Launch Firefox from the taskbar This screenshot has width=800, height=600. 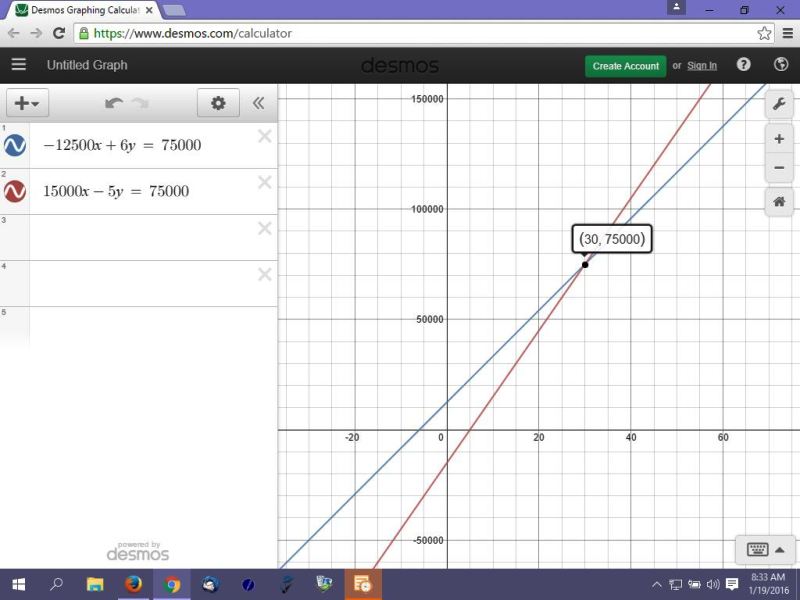[x=134, y=584]
